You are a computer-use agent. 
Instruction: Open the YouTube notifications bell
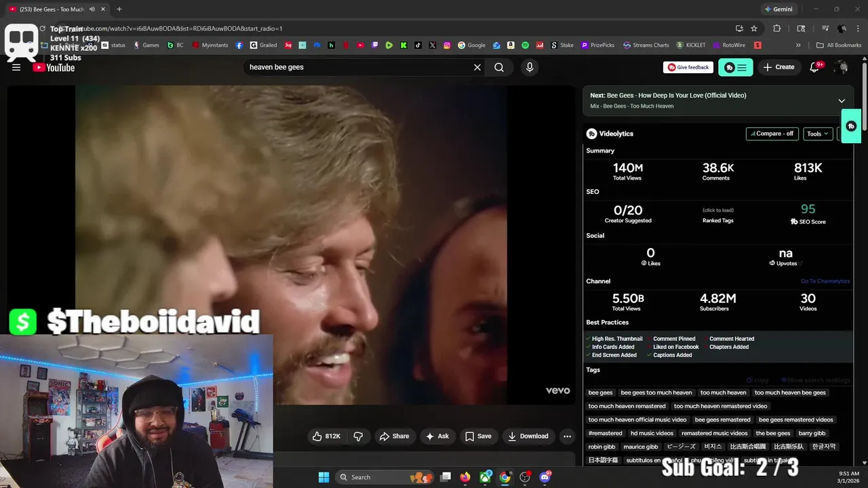(815, 67)
